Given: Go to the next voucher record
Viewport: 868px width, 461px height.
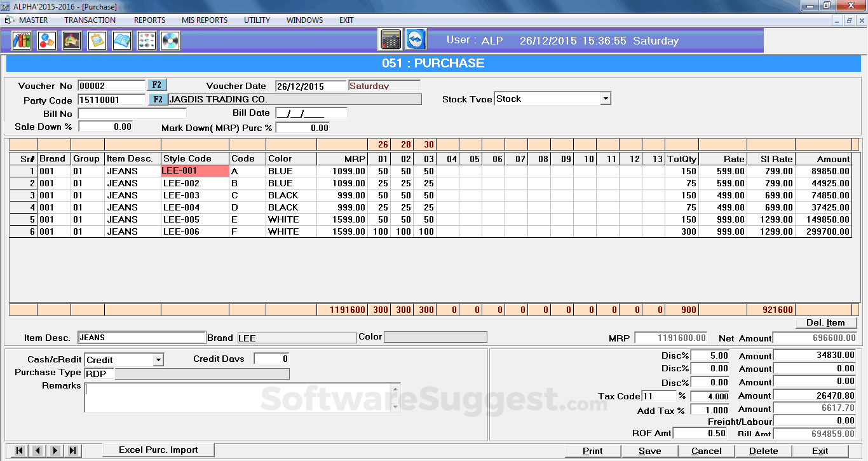Looking at the screenshot, I should pyautogui.click(x=55, y=450).
